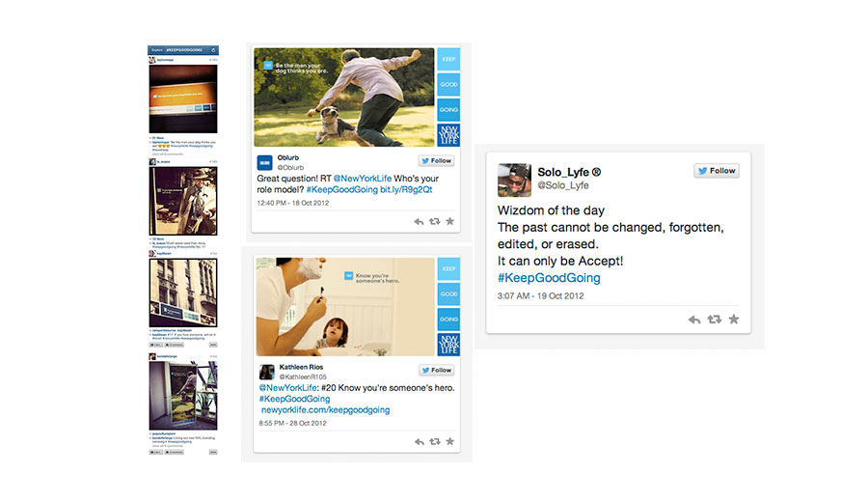Click the New York Life logo on the dog image
Screen dimensions: 868x502
coord(448,135)
